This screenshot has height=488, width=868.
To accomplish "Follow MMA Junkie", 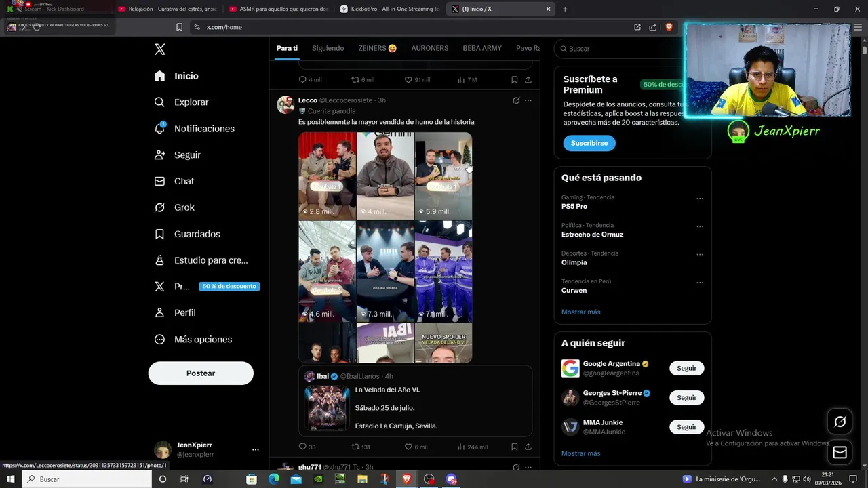I will pos(687,427).
